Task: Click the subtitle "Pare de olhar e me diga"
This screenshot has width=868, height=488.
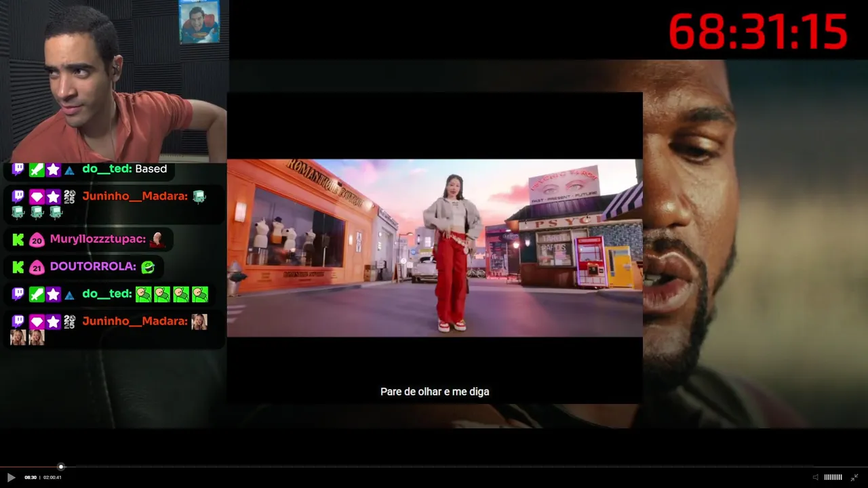Action: point(435,392)
